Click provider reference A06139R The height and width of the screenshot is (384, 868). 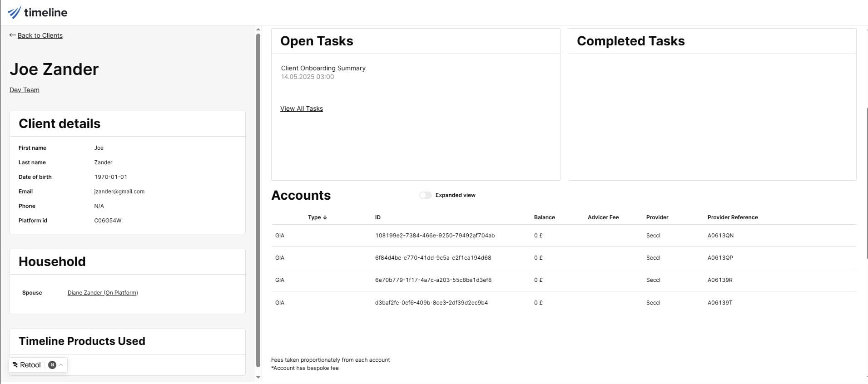coord(720,280)
